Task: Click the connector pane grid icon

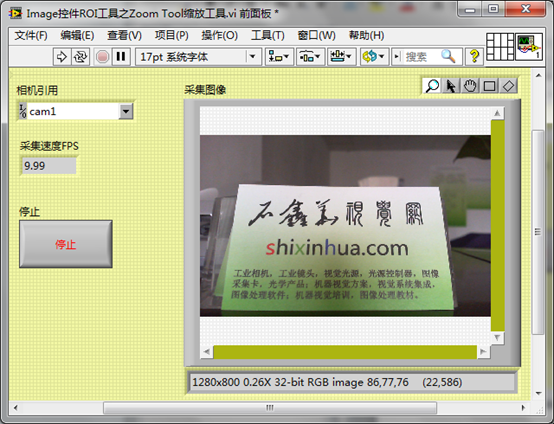Action: [x=500, y=47]
